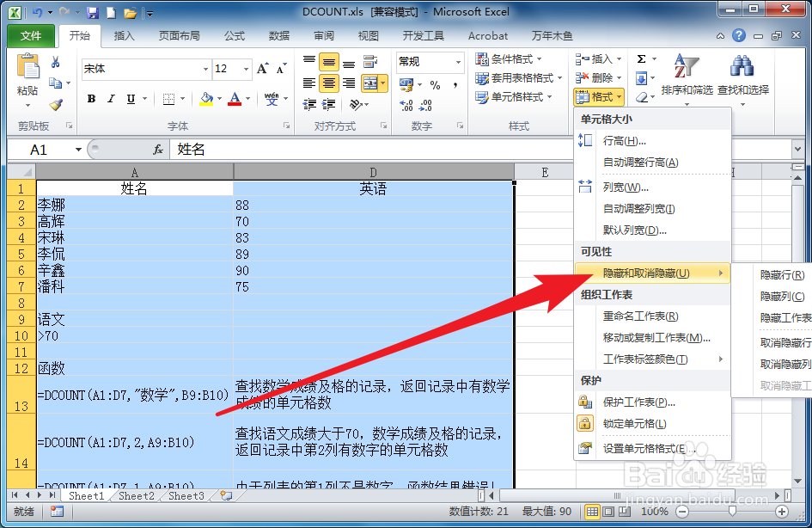812x528 pixels.
Task: Click the Copy icon
Action: point(55,83)
